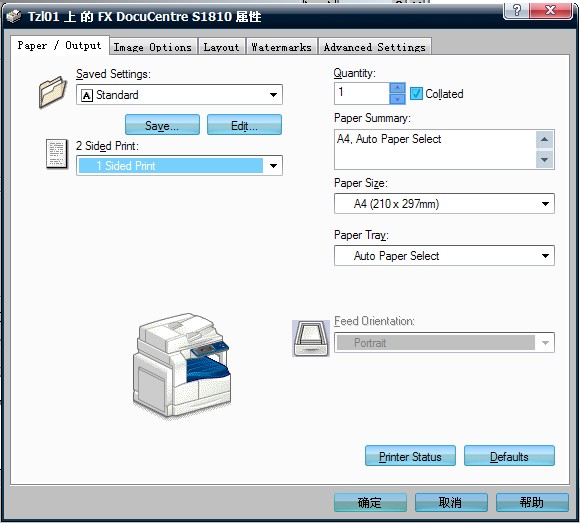Click the printer icon in title bar
The image size is (580, 523).
pyautogui.click(x=14, y=16)
